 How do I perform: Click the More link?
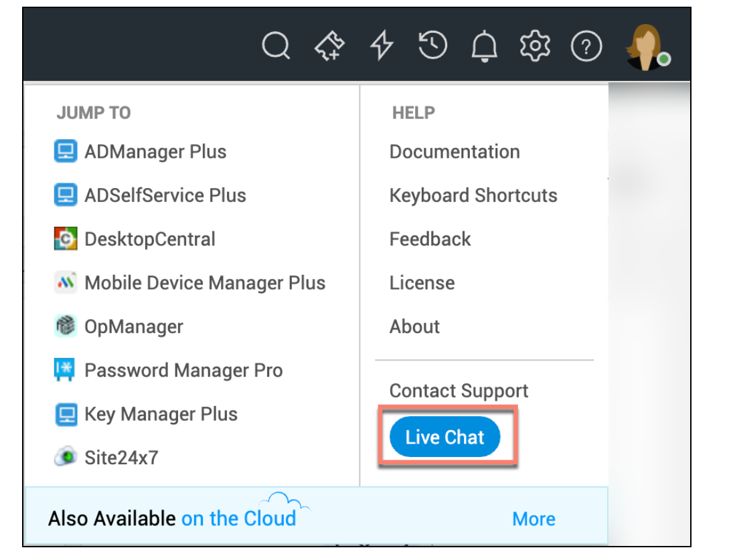tap(534, 519)
